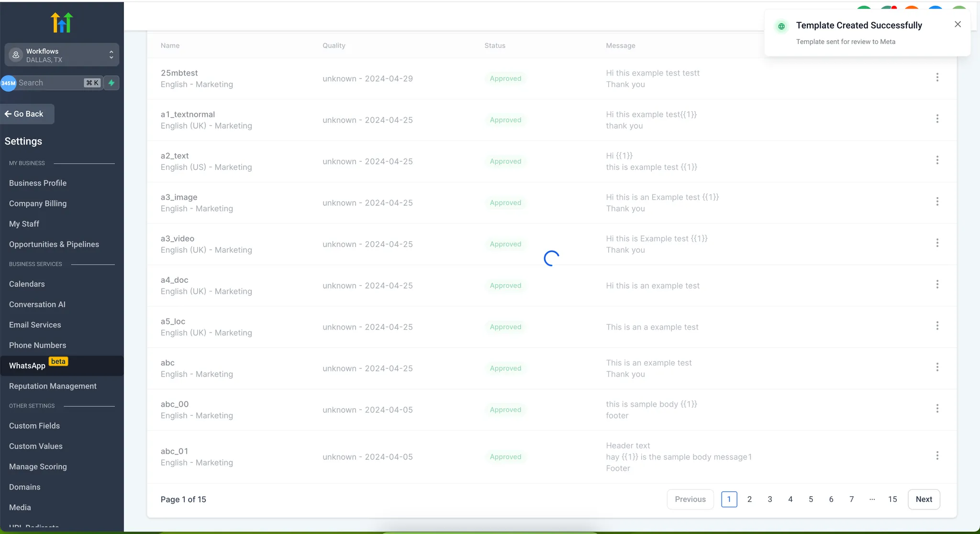This screenshot has height=534, width=980.
Task: Click the sidebar Search input field
Action: pyautogui.click(x=50, y=83)
